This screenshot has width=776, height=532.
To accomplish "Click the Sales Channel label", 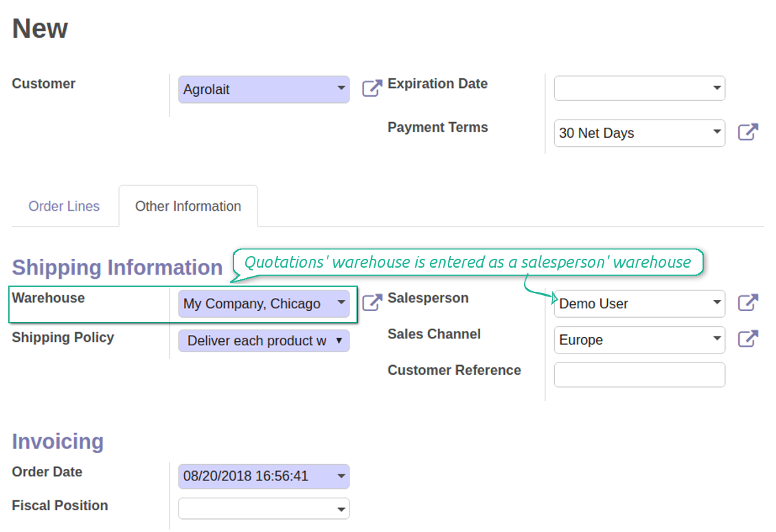I will 434,334.
